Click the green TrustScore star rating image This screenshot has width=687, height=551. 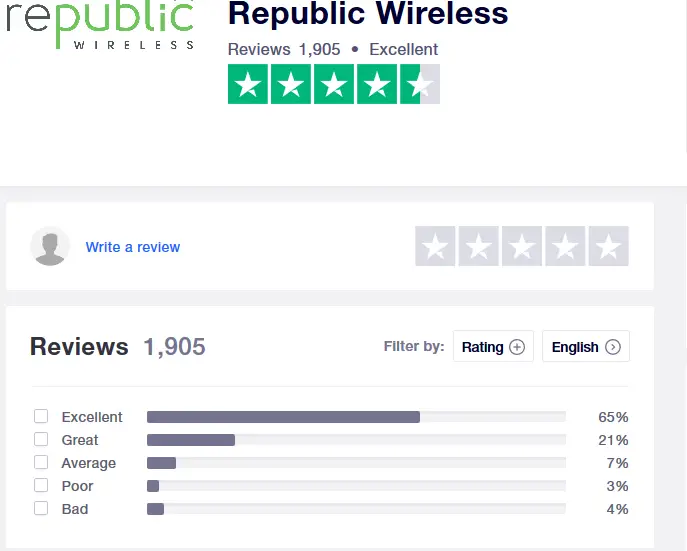click(x=334, y=84)
